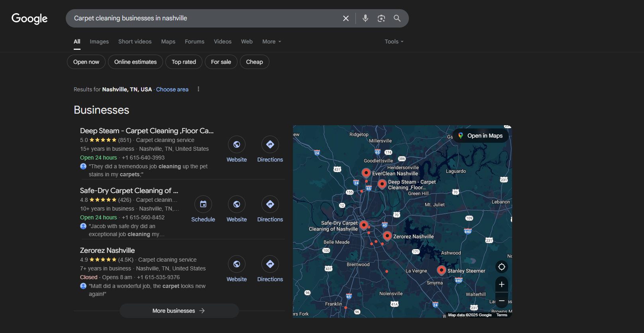
Task: Show my location on map
Action: tap(502, 267)
